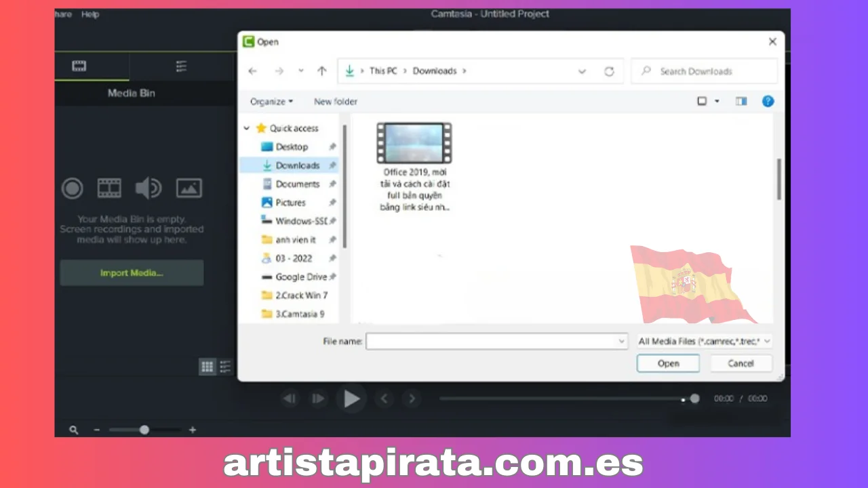Select the anh vien it folder
The image size is (868, 488).
point(296,240)
